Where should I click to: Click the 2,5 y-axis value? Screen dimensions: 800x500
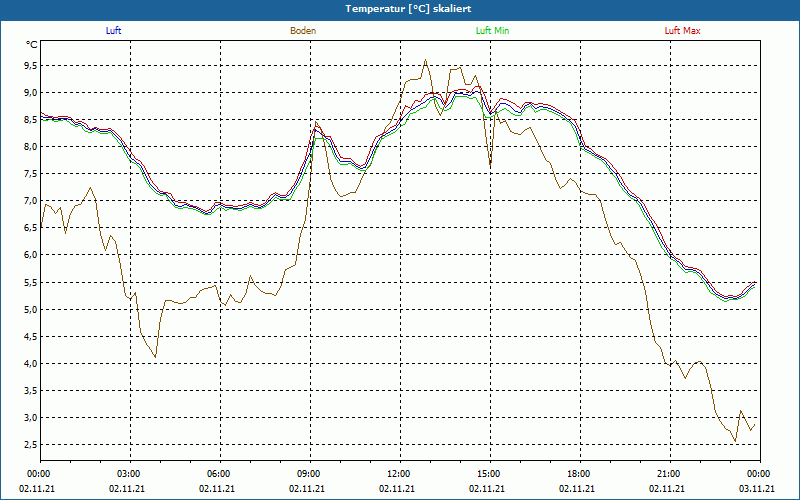[x=31, y=444]
